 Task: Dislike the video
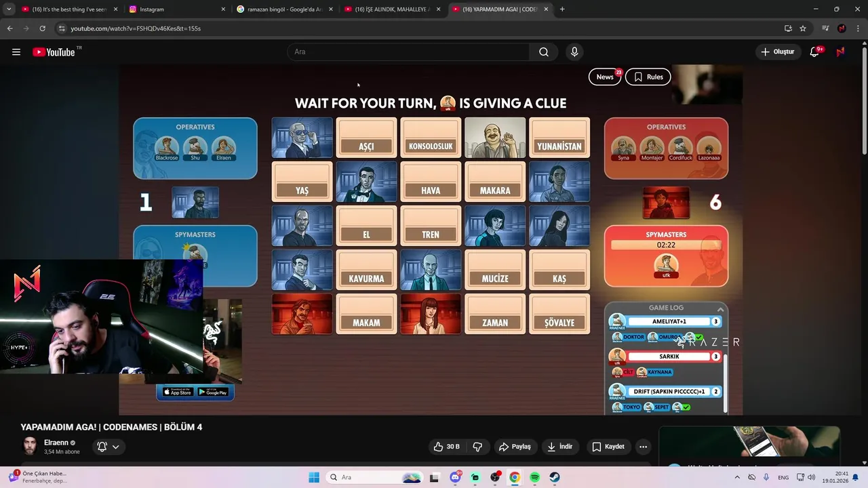coord(477,447)
